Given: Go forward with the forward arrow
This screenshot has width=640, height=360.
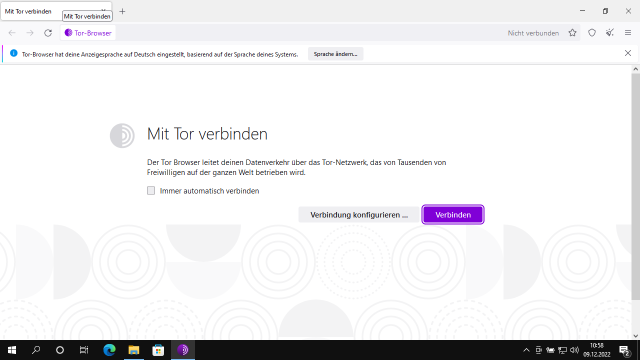Looking at the screenshot, I should (30, 33).
